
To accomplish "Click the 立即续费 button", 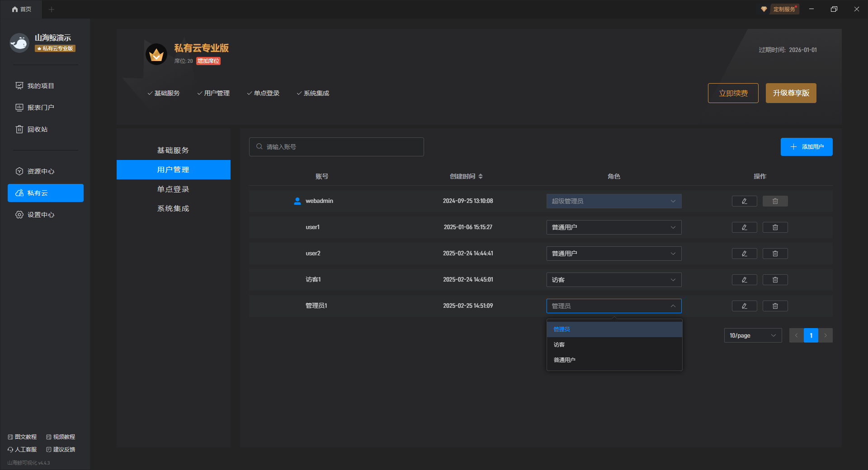I will coord(733,93).
